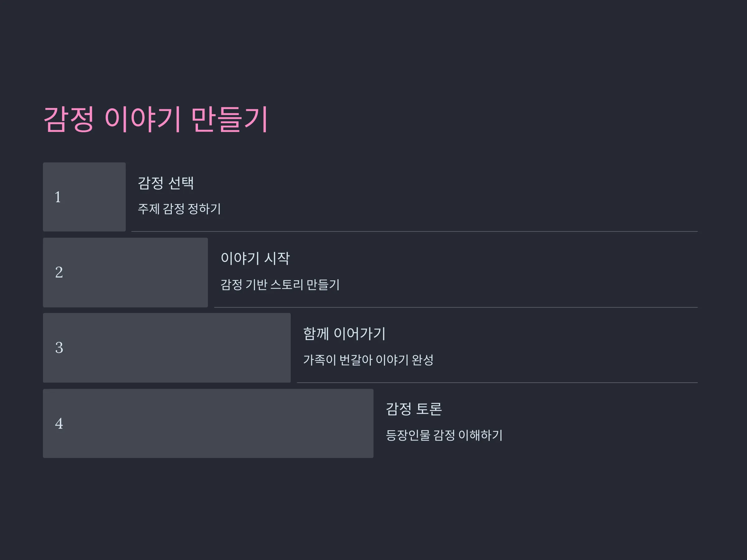Click the heading 감정 토론
This screenshot has width=747, height=560.
(414, 409)
